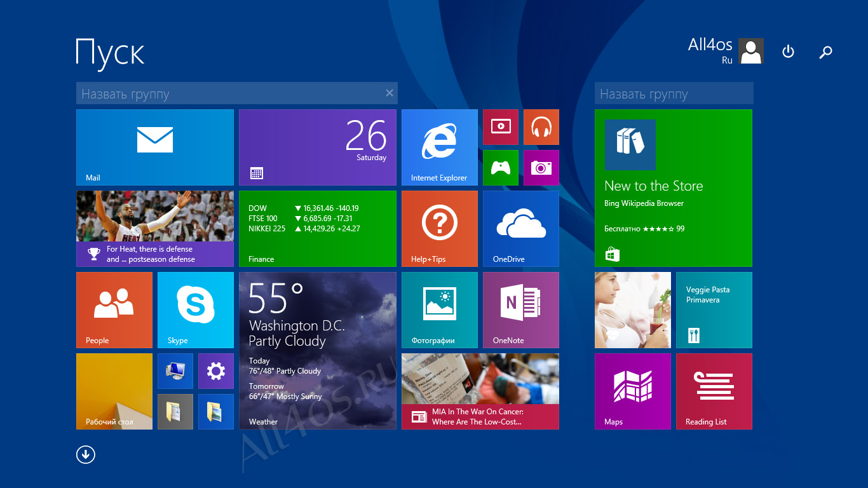Click the right Назвать группу name field
Viewport: 868px width, 488px height.
(674, 93)
